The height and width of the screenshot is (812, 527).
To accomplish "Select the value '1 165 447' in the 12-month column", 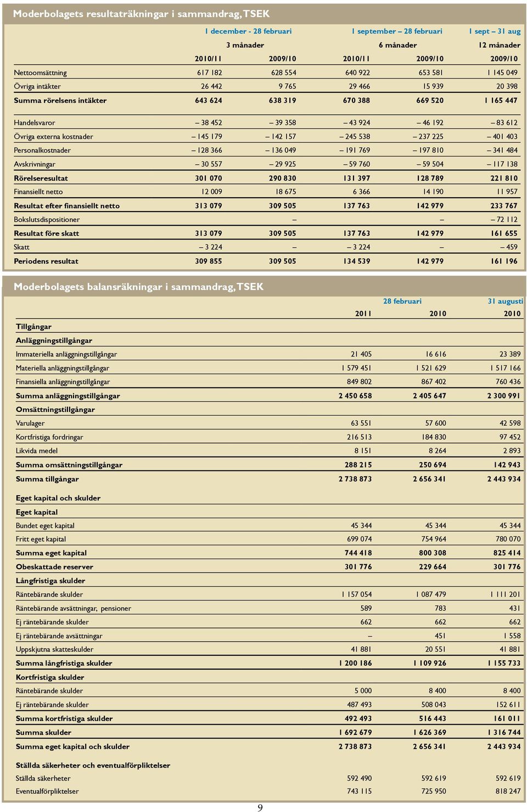I will click(x=500, y=101).
